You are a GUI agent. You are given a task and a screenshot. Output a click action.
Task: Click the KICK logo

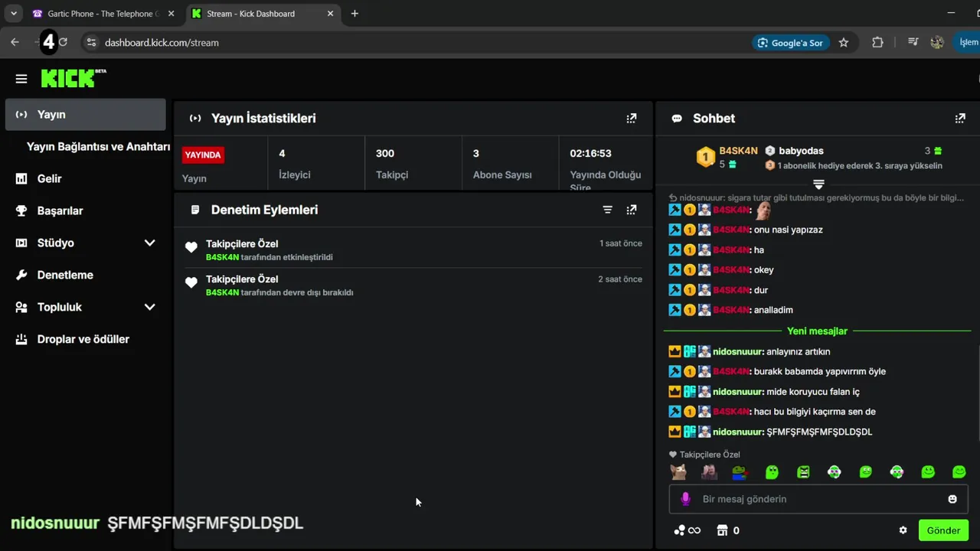(x=73, y=78)
